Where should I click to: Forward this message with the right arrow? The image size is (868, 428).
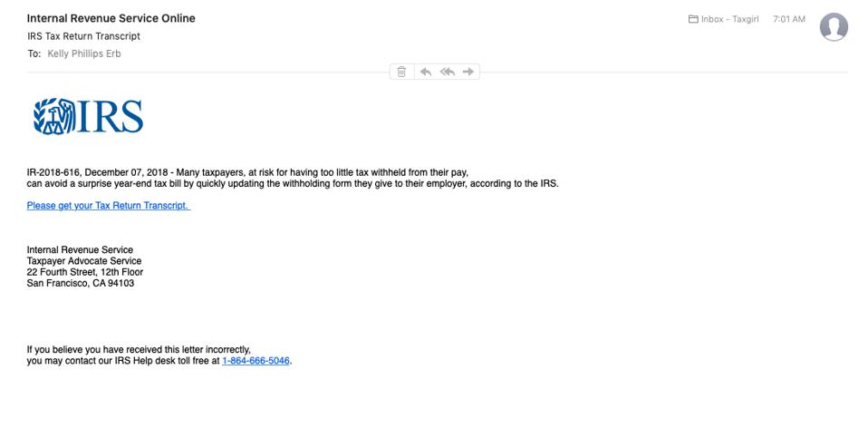[x=468, y=72]
